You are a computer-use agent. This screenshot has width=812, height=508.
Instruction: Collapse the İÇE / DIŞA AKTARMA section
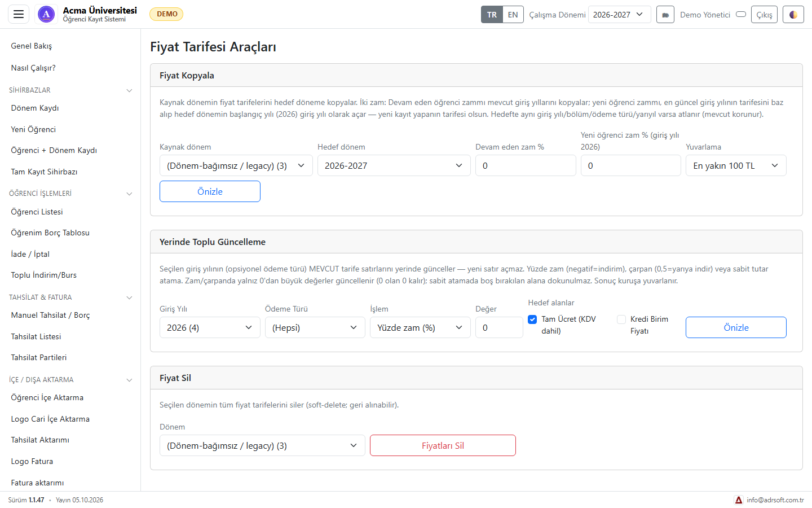pyautogui.click(x=70, y=380)
